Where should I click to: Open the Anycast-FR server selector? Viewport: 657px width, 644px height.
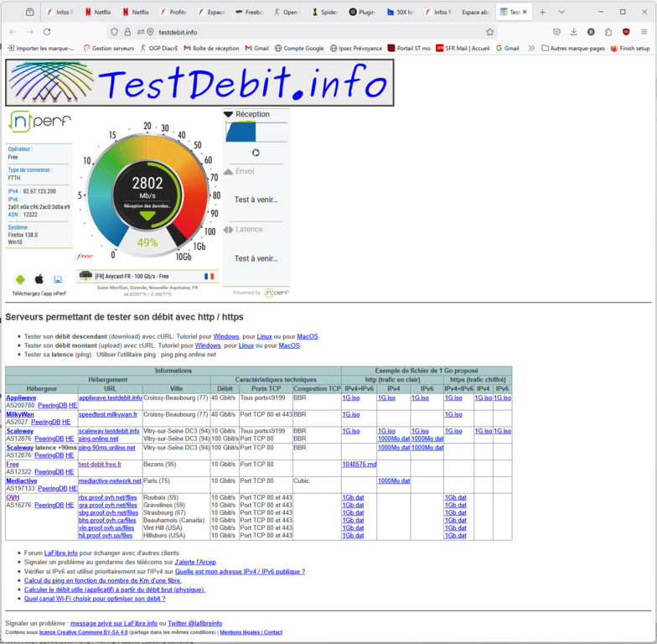147,276
